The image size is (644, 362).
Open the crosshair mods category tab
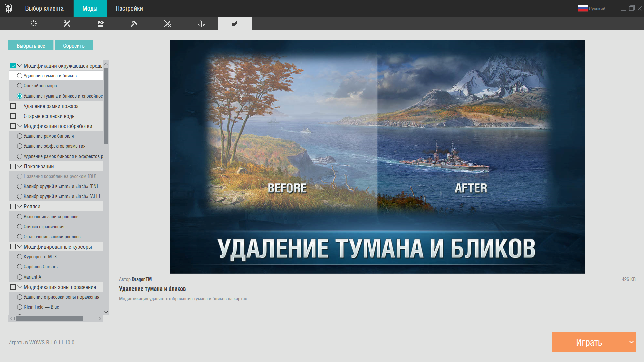click(34, 23)
